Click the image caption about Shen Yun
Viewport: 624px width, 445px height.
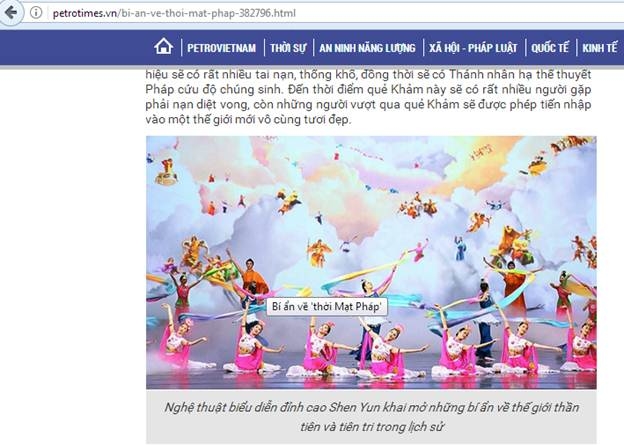[x=371, y=417]
